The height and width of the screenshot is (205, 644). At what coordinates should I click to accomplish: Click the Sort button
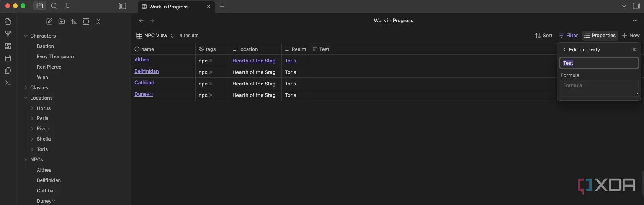544,36
